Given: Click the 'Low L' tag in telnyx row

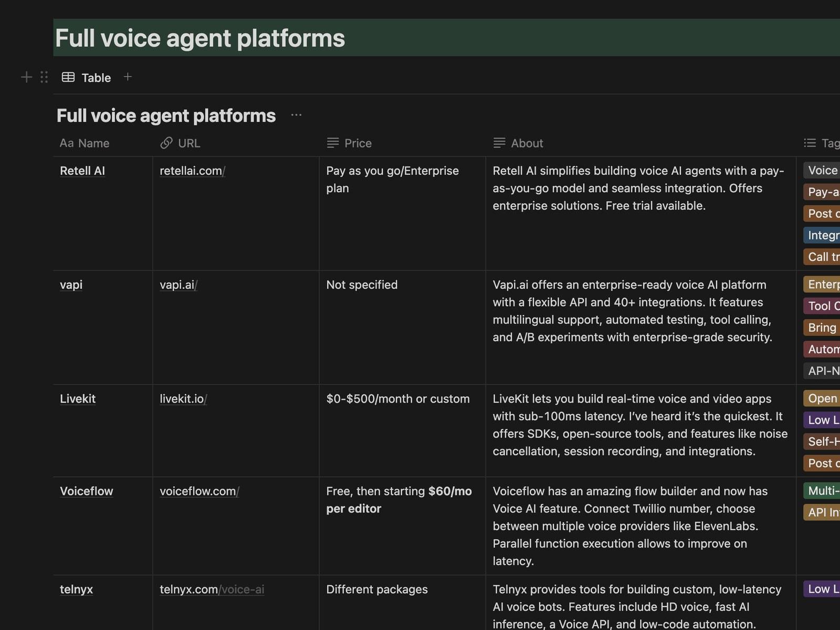Looking at the screenshot, I should tap(822, 589).
